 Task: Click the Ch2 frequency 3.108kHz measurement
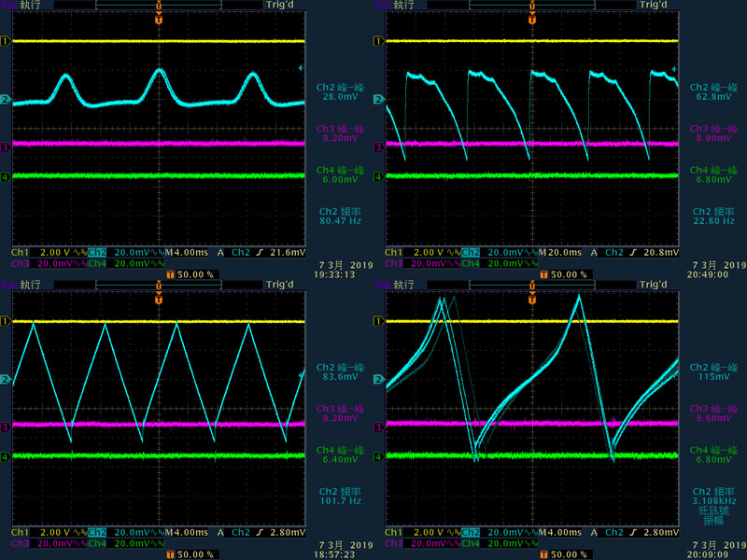point(713,497)
